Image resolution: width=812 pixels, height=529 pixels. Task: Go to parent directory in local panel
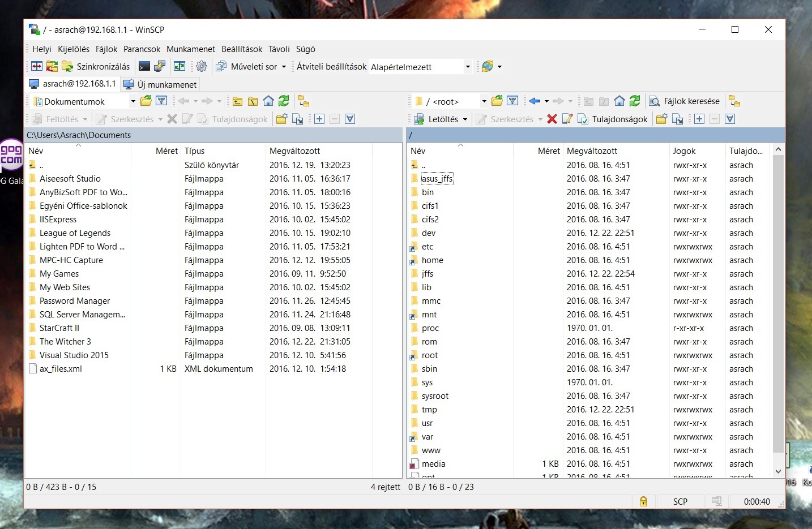point(238,101)
